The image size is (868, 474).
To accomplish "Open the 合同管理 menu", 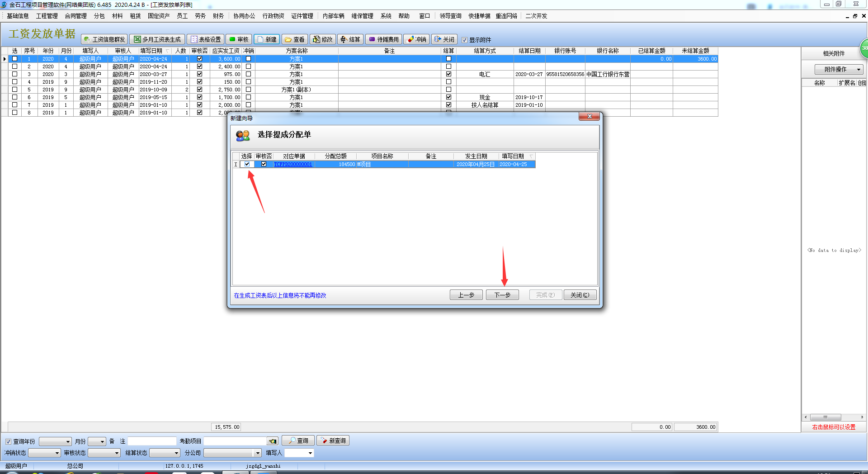I will click(75, 16).
